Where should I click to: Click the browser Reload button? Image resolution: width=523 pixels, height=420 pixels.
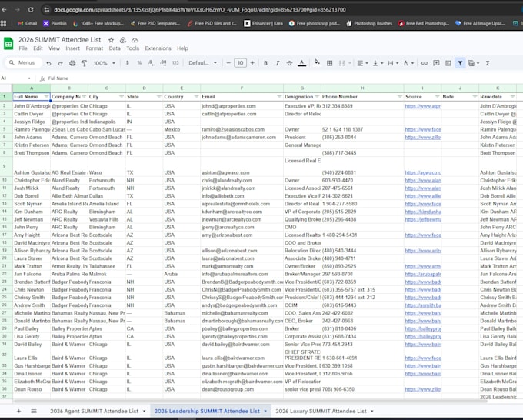(31, 10)
